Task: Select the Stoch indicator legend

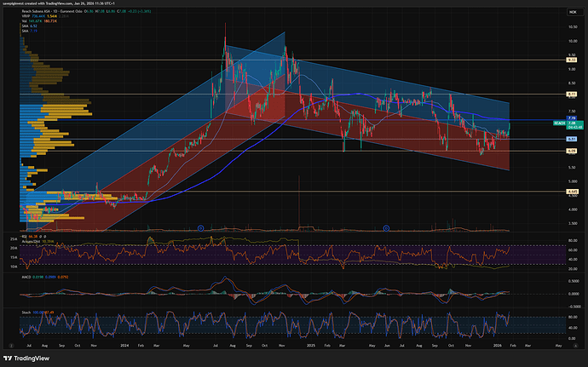Action: coord(11,313)
